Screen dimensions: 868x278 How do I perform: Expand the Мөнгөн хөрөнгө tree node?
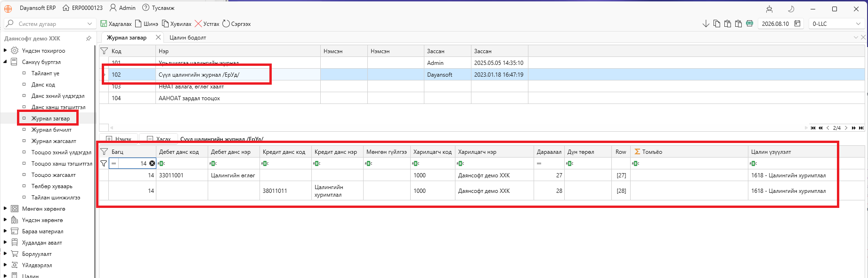point(5,208)
